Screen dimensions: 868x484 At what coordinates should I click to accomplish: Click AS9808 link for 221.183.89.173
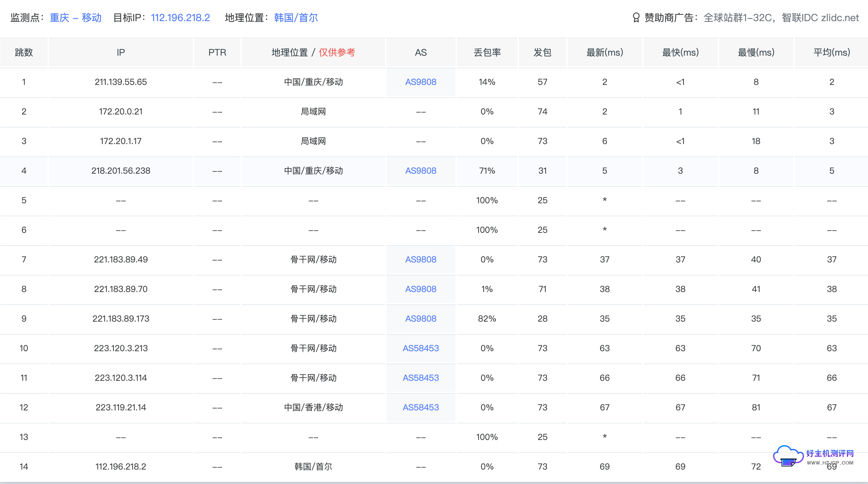coord(421,319)
